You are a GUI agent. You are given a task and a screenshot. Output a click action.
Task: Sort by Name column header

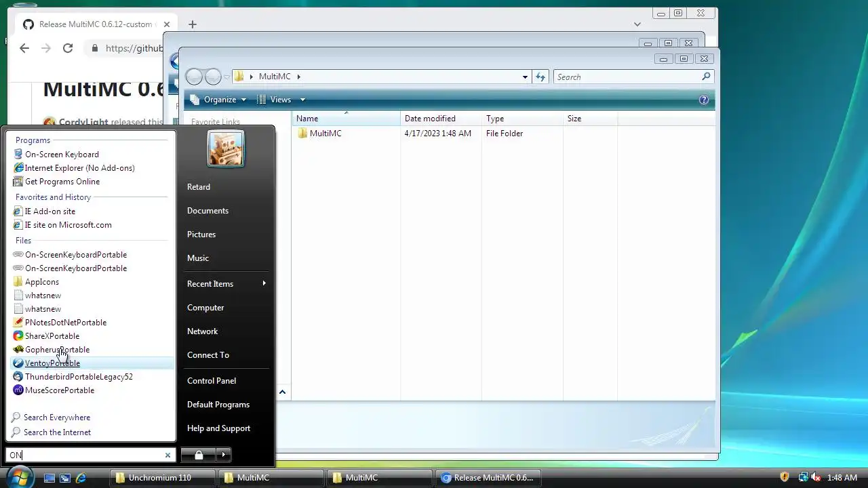click(346, 119)
